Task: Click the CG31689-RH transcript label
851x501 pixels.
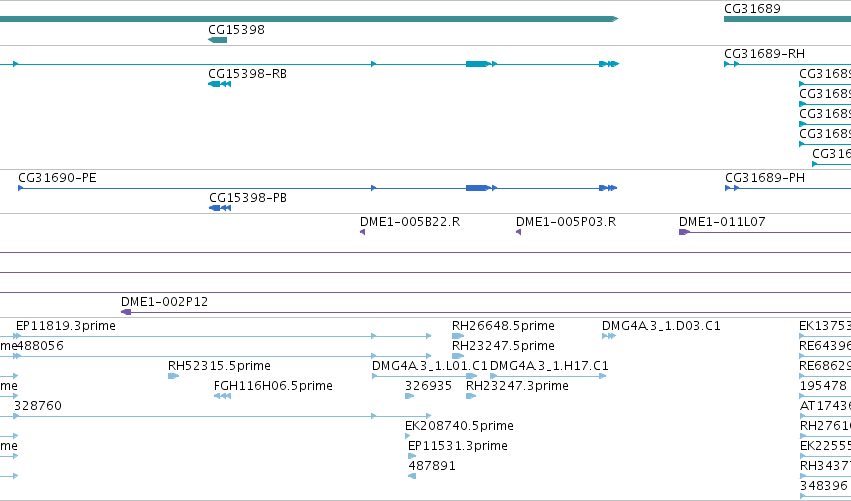Action: tap(764, 53)
